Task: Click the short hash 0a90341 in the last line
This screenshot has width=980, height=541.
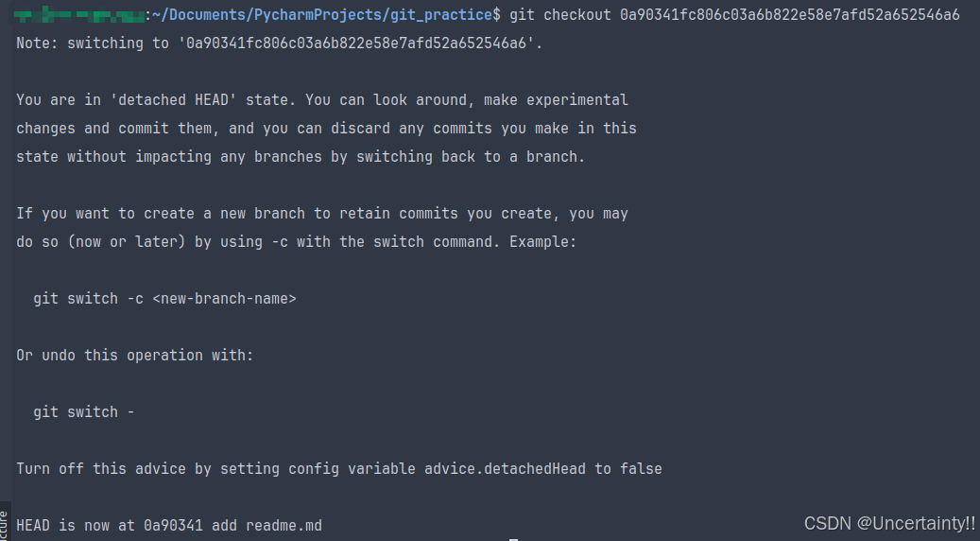Action: (x=173, y=525)
